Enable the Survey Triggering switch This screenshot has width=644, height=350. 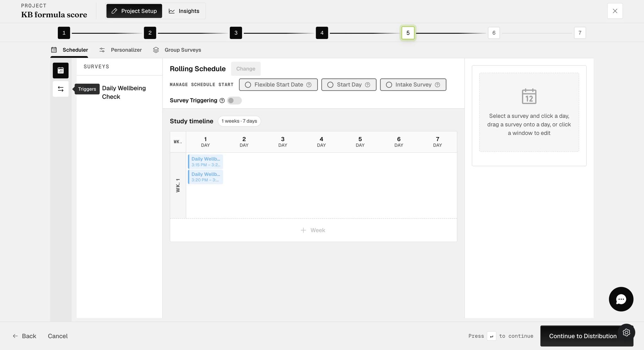tap(234, 100)
